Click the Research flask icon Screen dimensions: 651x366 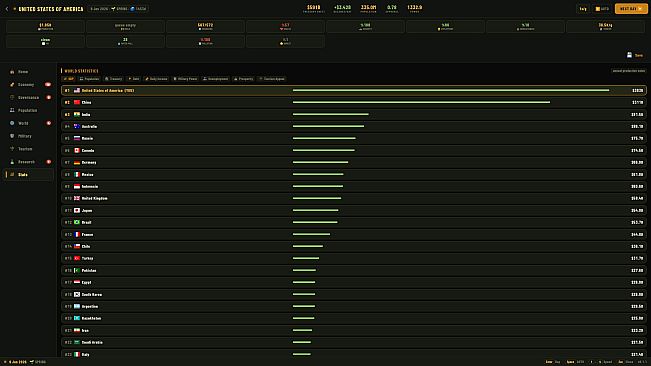12,162
